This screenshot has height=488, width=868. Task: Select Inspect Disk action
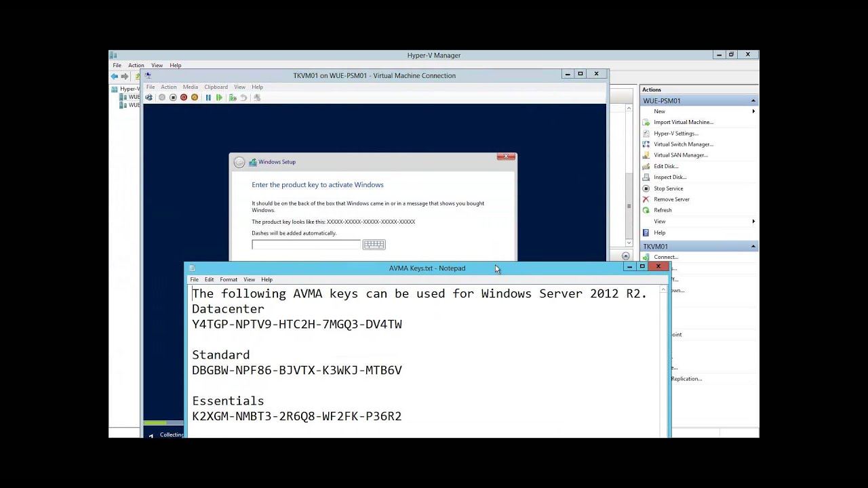pos(670,177)
